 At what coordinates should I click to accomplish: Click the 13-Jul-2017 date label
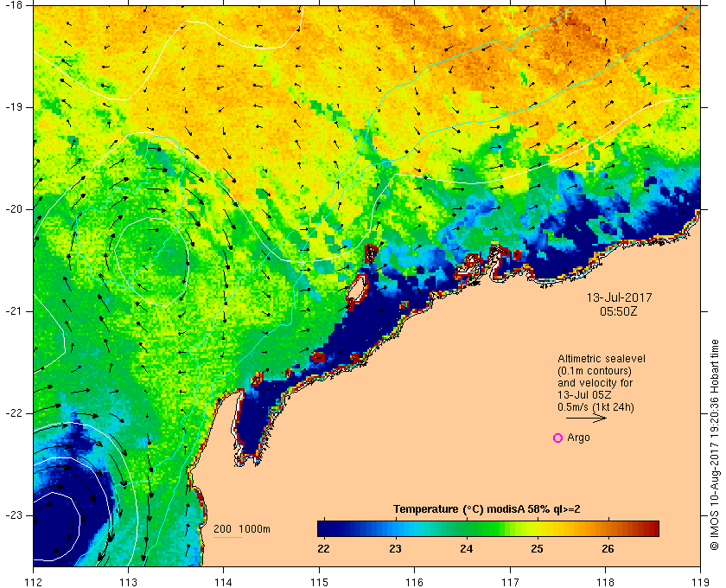tap(619, 297)
